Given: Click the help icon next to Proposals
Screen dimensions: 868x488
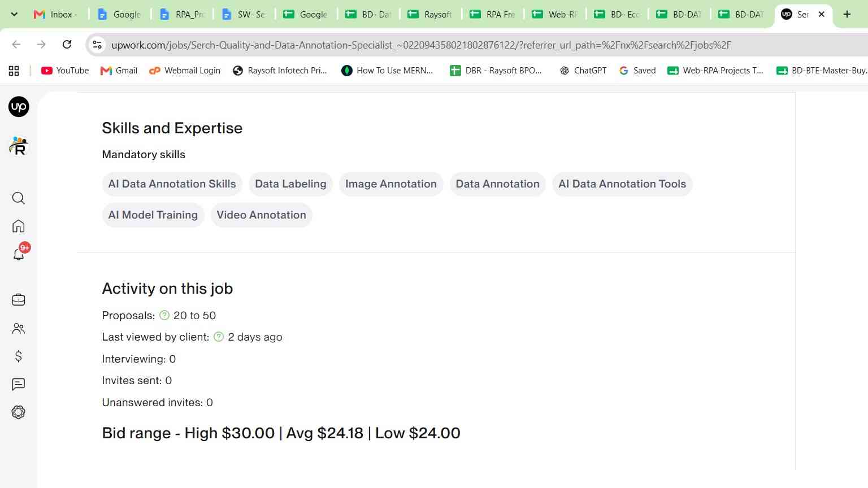Looking at the screenshot, I should [x=164, y=315].
